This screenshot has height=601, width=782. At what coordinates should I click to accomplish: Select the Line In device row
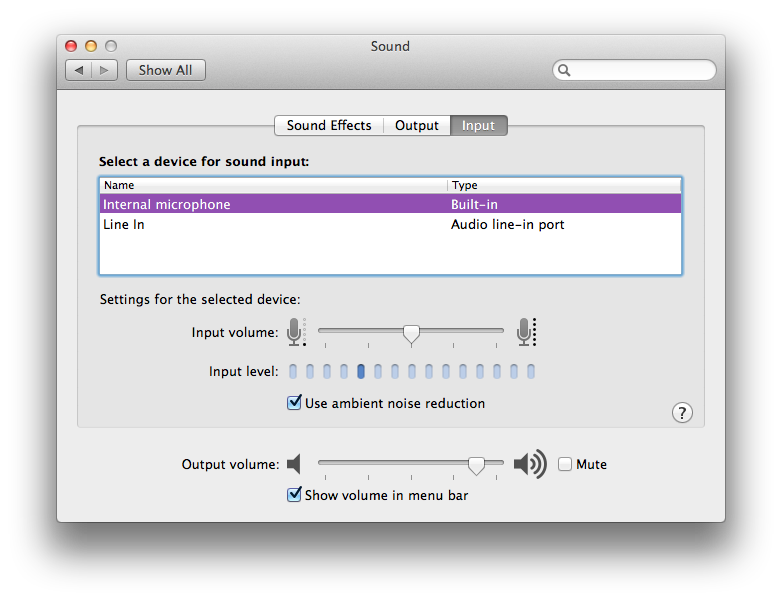point(391,224)
